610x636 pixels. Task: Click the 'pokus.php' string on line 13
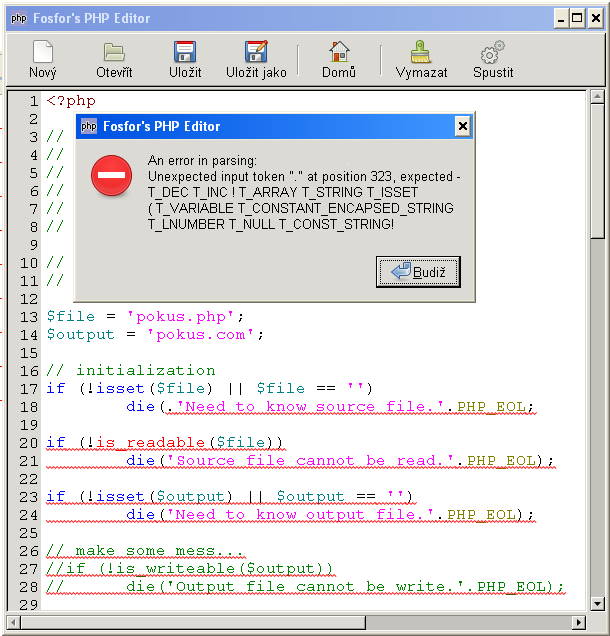click(180, 316)
